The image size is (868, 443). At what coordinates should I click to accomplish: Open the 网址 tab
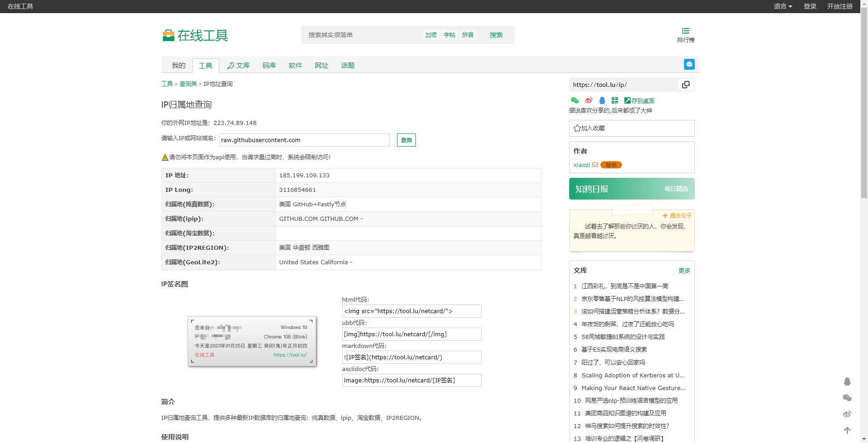coord(321,66)
